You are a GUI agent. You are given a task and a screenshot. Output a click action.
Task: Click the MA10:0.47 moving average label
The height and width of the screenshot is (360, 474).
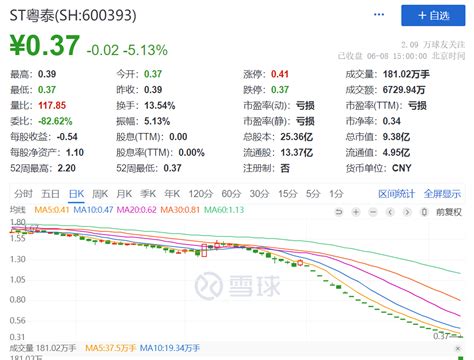tap(93, 210)
